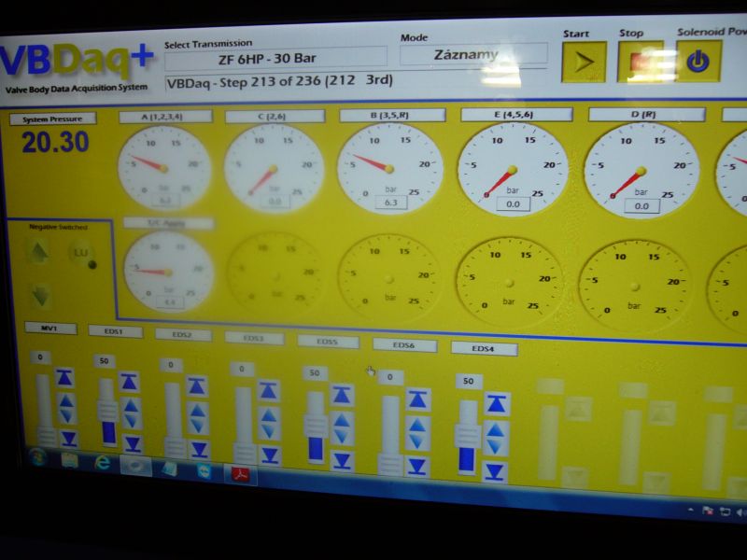Set EDS5 to minimum with bottom arrow
This screenshot has height=560, width=747.
click(343, 461)
